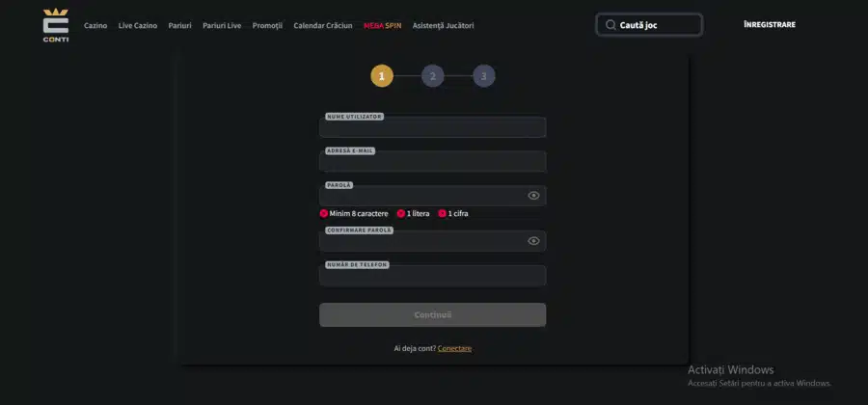Focus the Nume Utilizator input field
This screenshot has width=868, height=405.
[x=433, y=126]
